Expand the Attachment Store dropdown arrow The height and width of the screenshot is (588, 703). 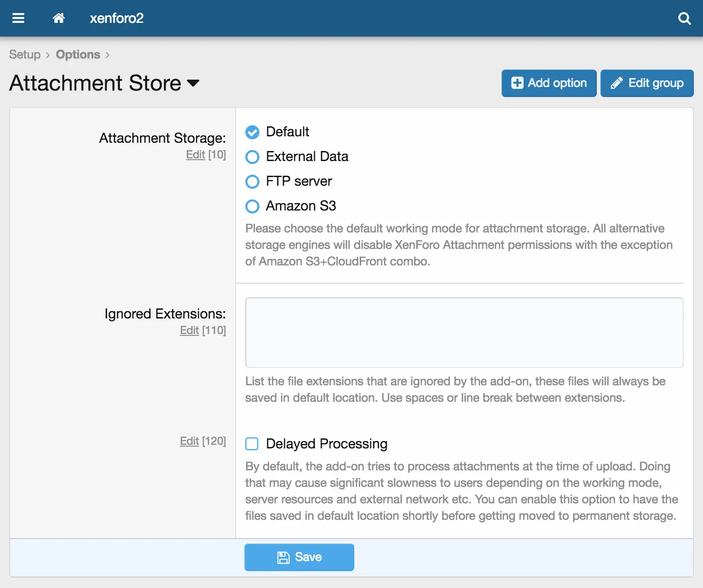(x=194, y=83)
